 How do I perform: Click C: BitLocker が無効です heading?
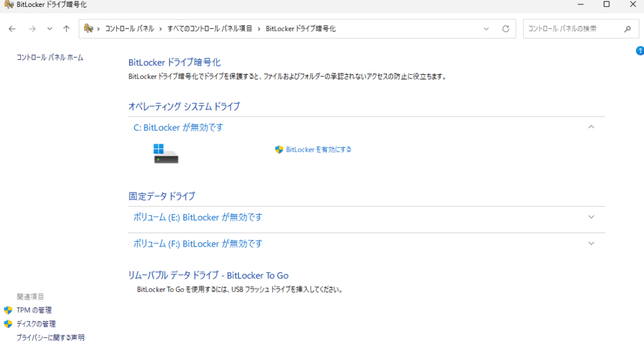(178, 128)
